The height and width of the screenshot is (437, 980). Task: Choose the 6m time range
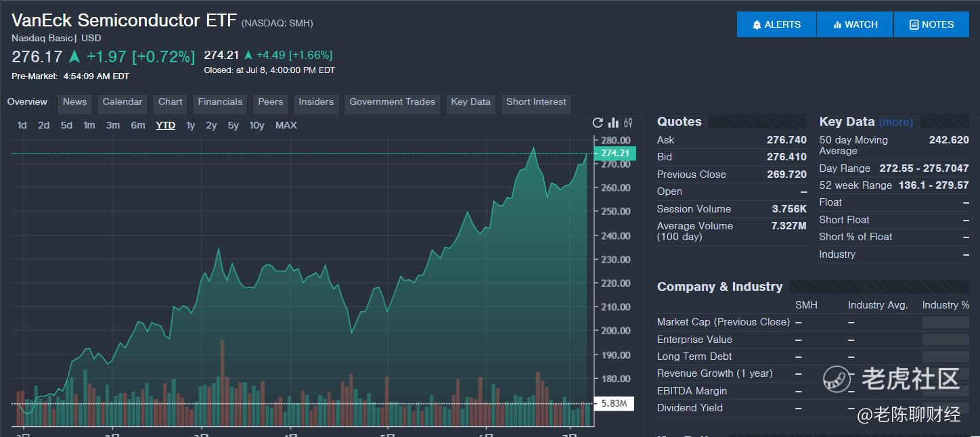click(x=138, y=125)
